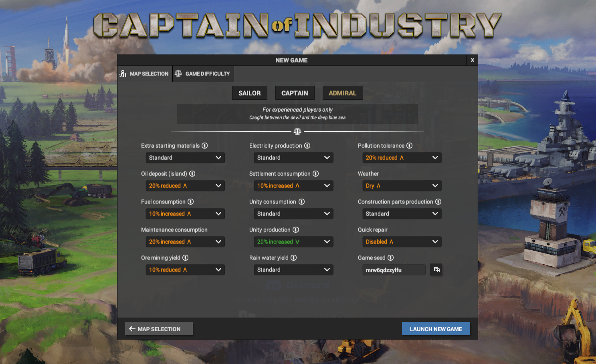Open Unity consumption dropdown

point(293,214)
